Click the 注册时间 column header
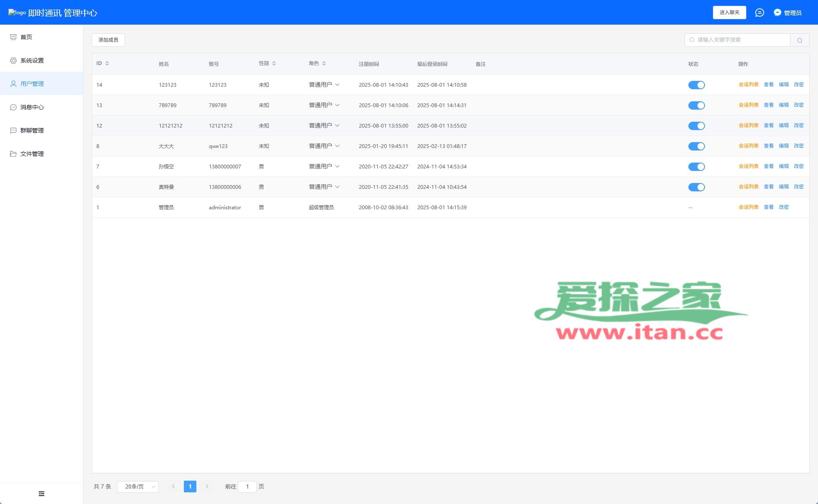This screenshot has width=818, height=504. (369, 64)
